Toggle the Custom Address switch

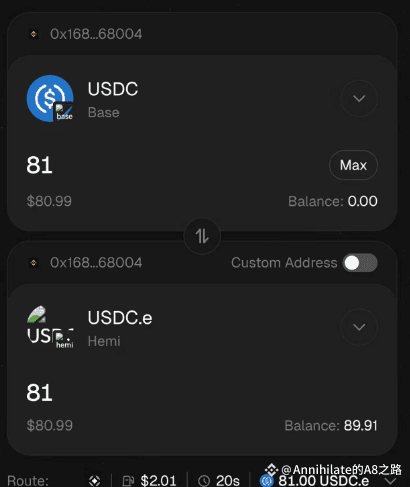pos(360,263)
